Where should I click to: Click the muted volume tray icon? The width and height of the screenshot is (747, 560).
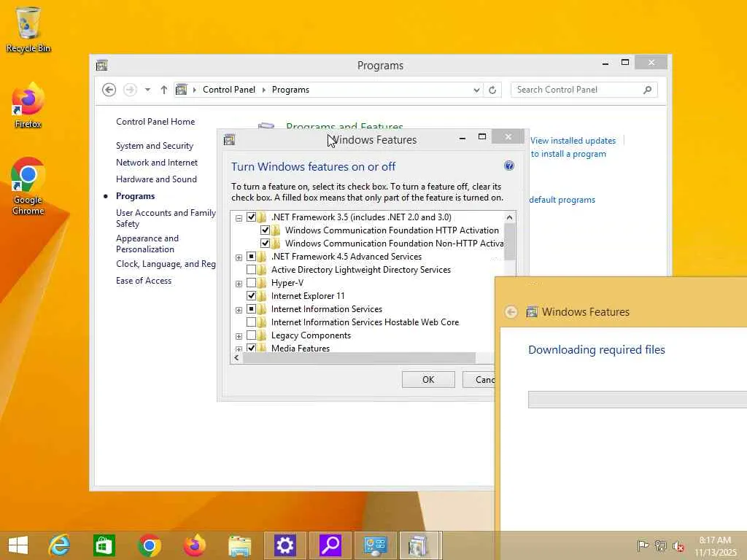point(678,546)
